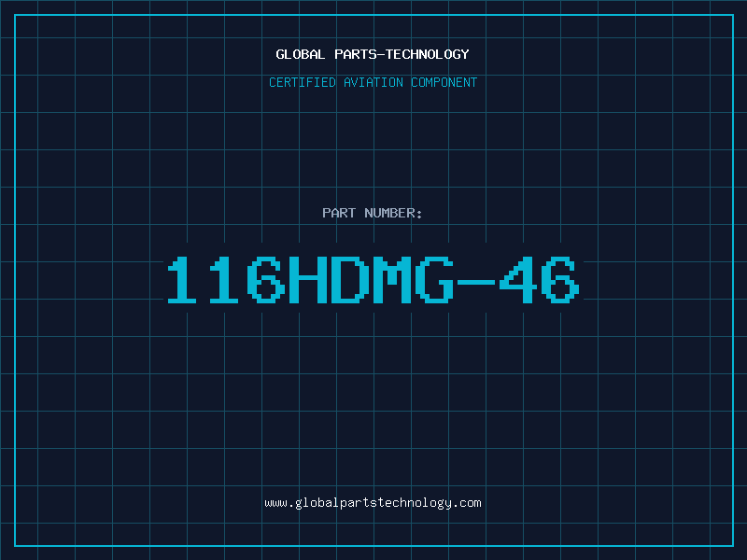The width and height of the screenshot is (747, 560).
Task: Click the 'GLOBAL PARTS-TECHNOLOGY' heading
Action: pyautogui.click(x=373, y=54)
